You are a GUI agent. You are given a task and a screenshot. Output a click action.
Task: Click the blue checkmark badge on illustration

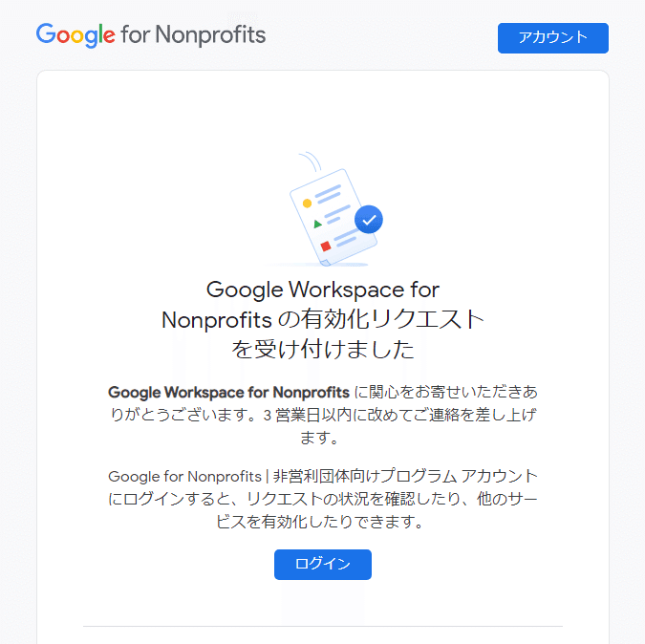[x=369, y=220]
